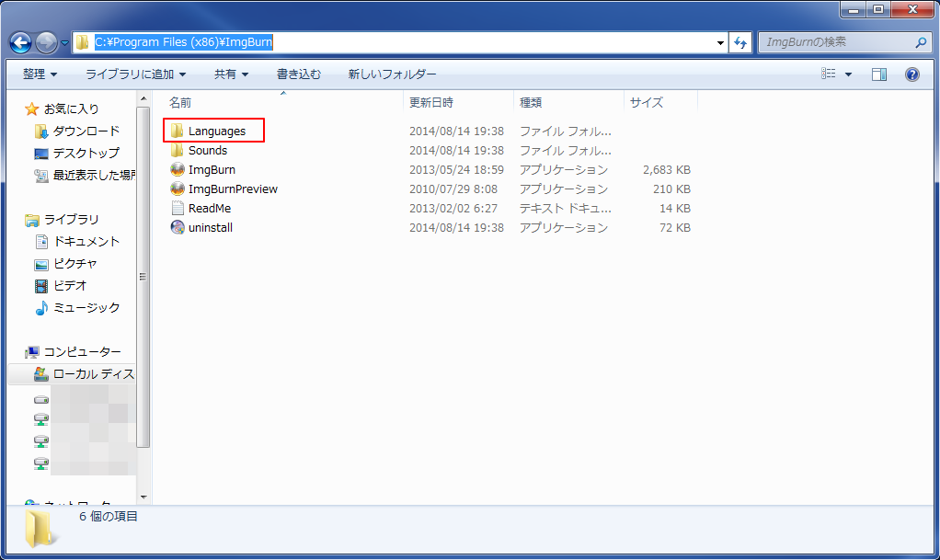Viewport: 940px width, 560px height.
Task: Select the ImgBurnPreview application icon
Action: (177, 189)
